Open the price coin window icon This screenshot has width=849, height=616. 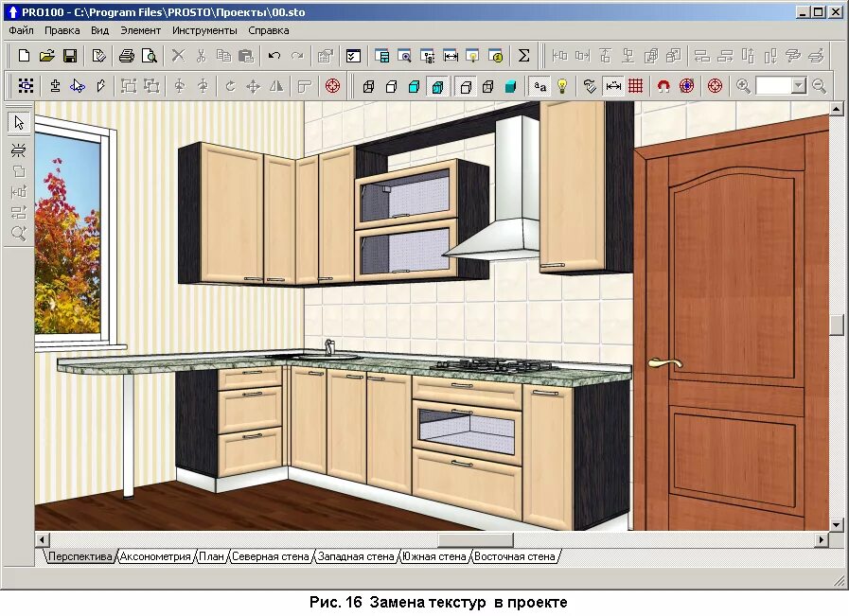496,55
